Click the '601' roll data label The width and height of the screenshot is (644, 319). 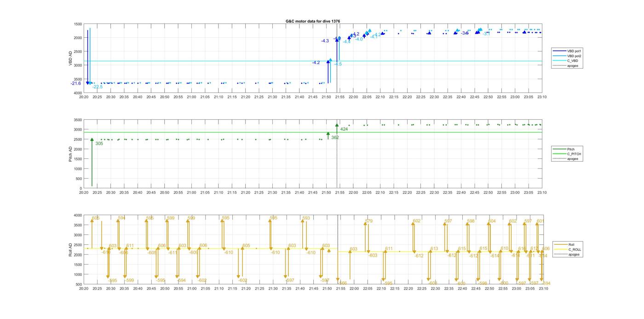click(x=540, y=221)
